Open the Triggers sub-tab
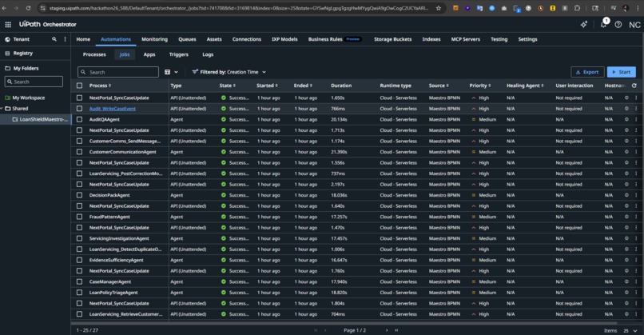644x335 pixels. click(x=179, y=54)
